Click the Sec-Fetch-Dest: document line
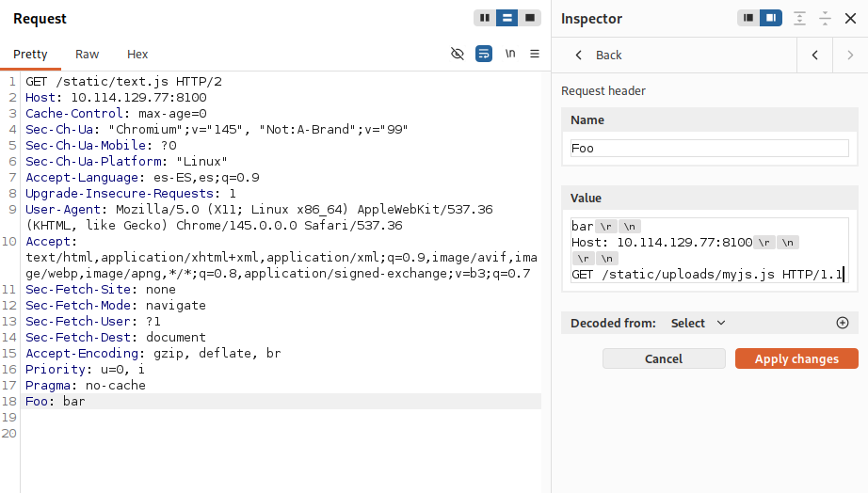The width and height of the screenshot is (868, 493). [115, 337]
